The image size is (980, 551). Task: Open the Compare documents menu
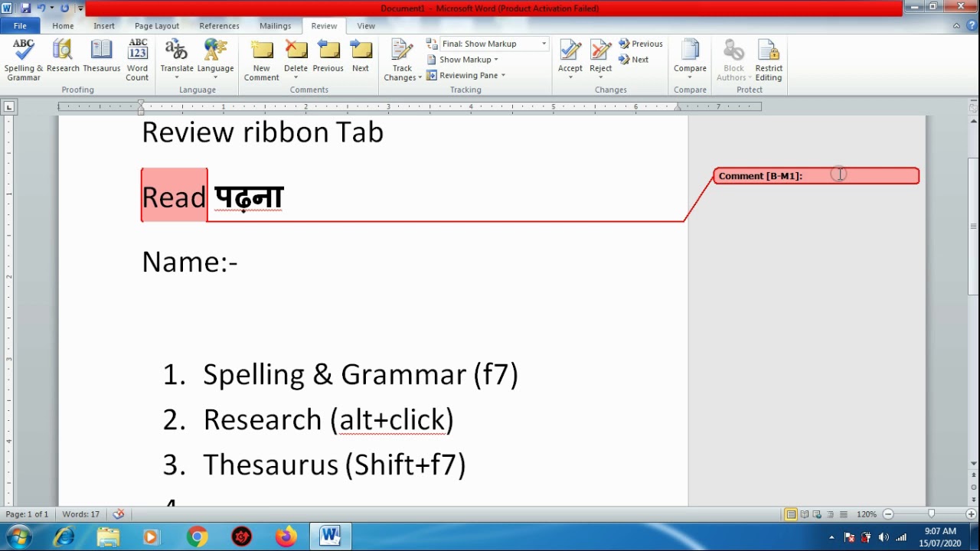point(690,60)
